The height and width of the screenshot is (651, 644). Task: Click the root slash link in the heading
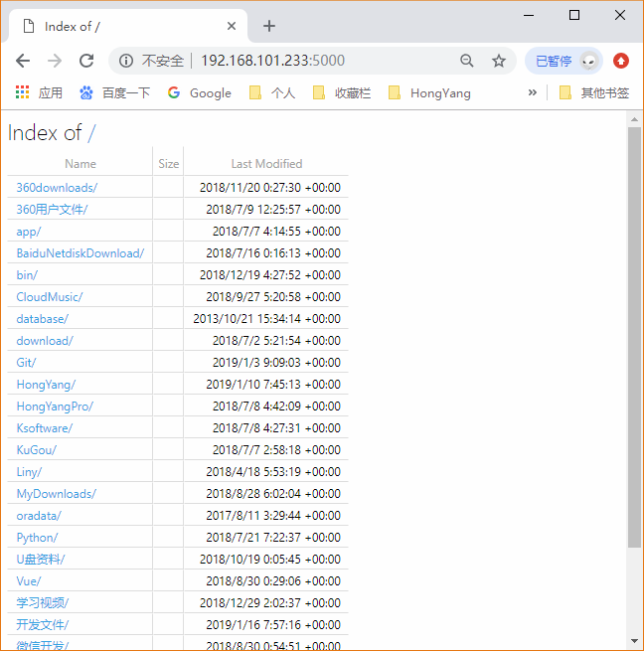91,133
